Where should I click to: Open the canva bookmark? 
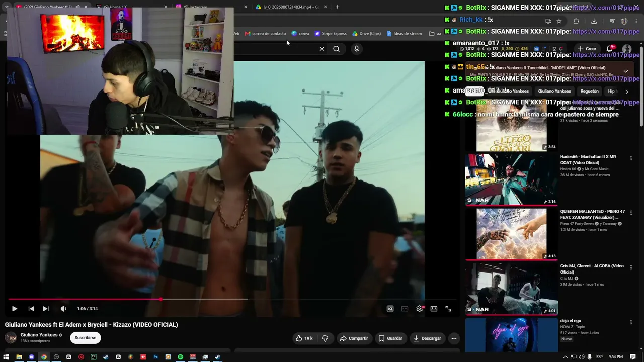click(300, 34)
